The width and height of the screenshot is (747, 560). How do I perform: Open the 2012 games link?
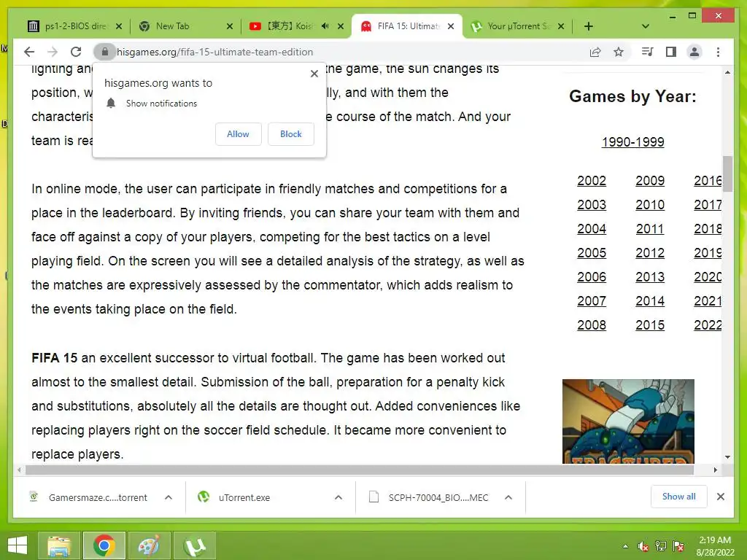click(650, 253)
